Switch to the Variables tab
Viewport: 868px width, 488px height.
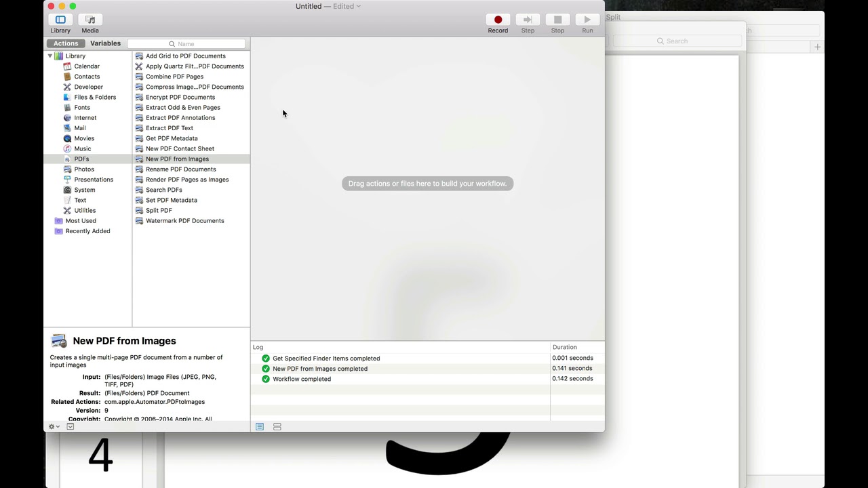point(105,43)
